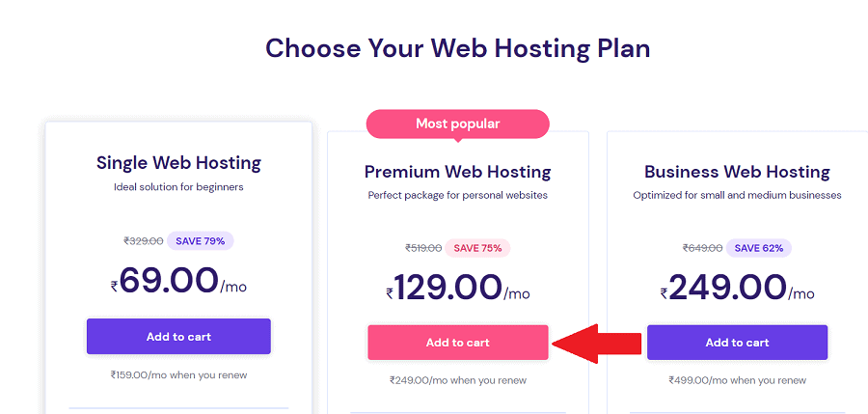This screenshot has width=868, height=414.
Task: Click ₹499.00/mo renewal price note
Action: [x=737, y=380]
